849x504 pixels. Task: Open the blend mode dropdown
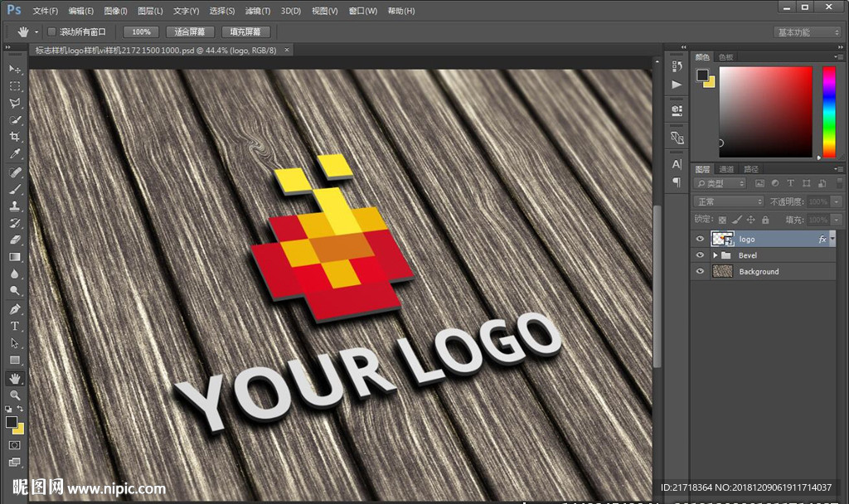coord(728,201)
